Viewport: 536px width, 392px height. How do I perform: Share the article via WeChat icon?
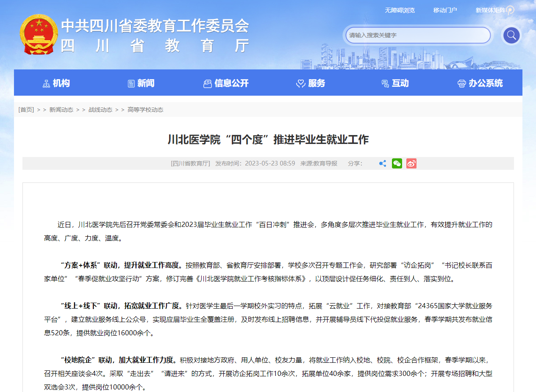(397, 163)
